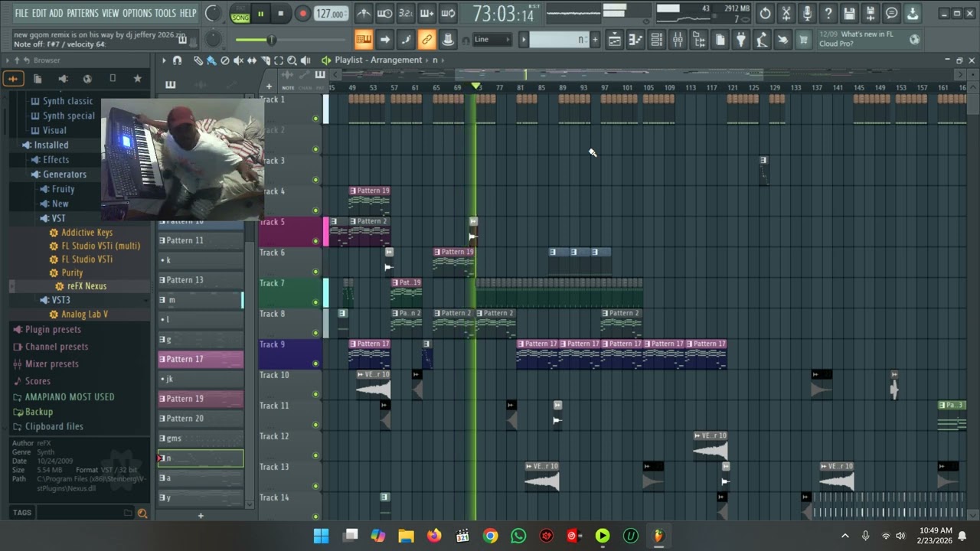980x551 pixels.
Task: Mute Track 5 using its green light
Action: point(315,241)
